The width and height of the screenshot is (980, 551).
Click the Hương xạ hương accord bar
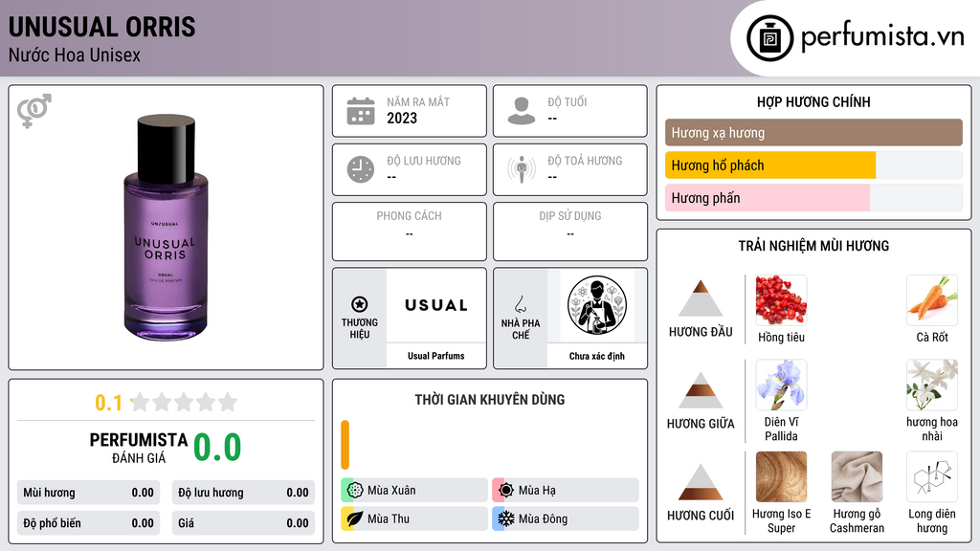pyautogui.click(x=813, y=132)
